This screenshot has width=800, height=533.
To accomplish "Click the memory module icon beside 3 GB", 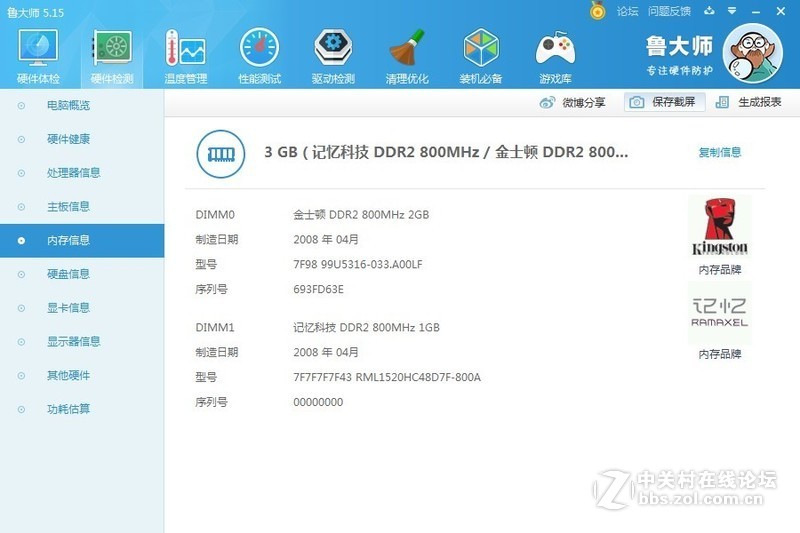I will (x=221, y=154).
